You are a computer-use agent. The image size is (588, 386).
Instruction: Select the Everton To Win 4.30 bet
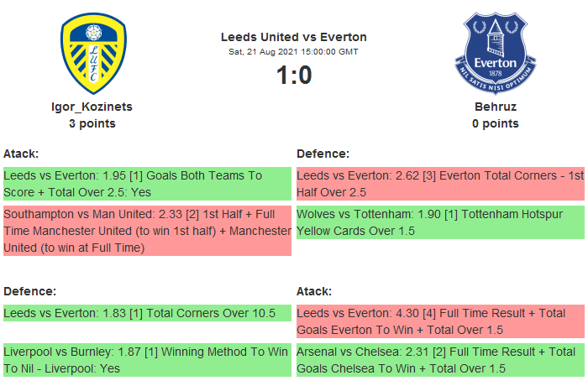pyautogui.click(x=439, y=321)
